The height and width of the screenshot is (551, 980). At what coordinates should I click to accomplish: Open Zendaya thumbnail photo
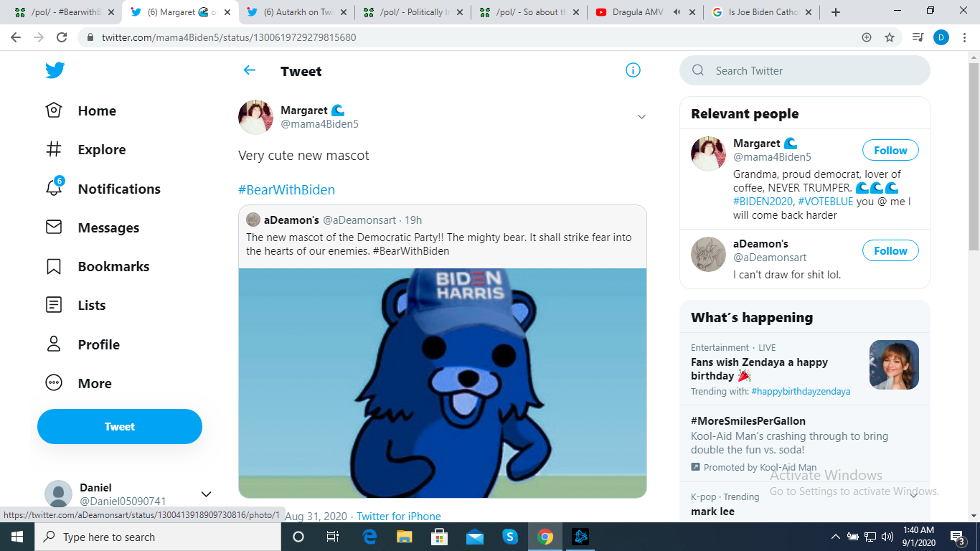pyautogui.click(x=894, y=364)
